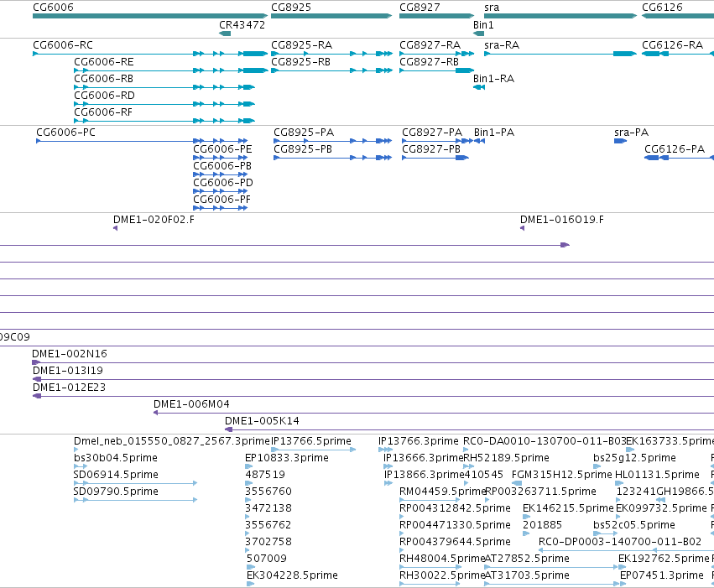Click BAC clone DME1-002N16
The image size is (714, 588).
tap(373, 362)
